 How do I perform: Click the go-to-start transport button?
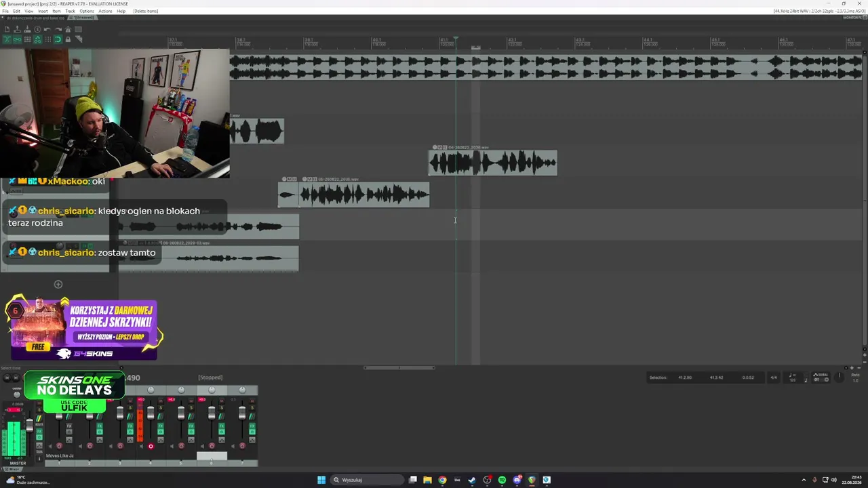pos(7,378)
